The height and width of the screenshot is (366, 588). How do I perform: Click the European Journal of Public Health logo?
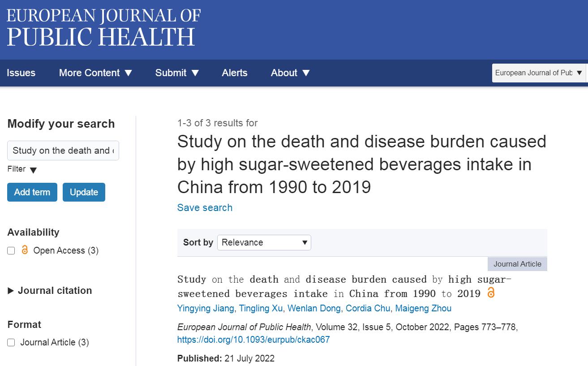pyautogui.click(x=103, y=28)
